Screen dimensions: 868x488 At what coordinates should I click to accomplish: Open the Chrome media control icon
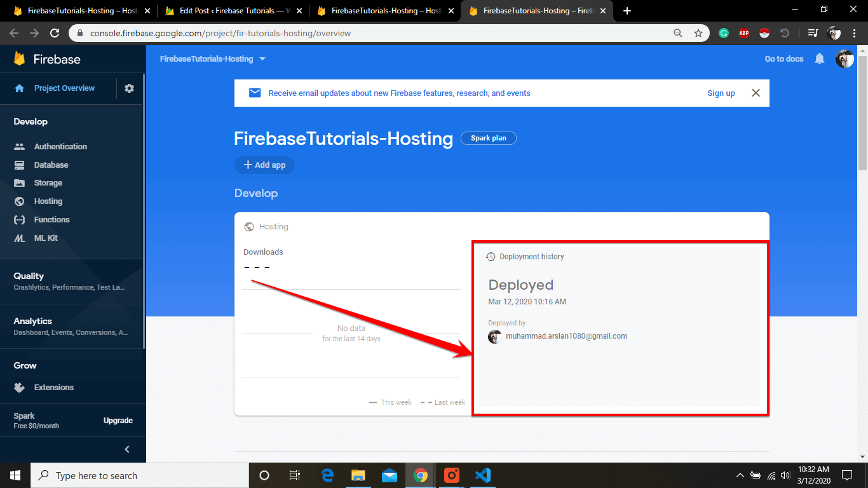click(x=813, y=33)
